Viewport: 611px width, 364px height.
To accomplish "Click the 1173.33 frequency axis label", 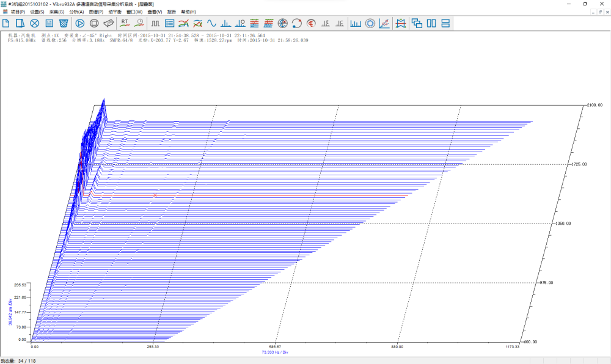I will point(513,347).
